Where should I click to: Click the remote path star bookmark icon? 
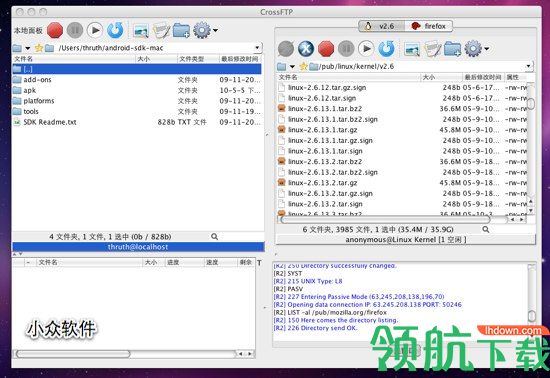point(303,66)
